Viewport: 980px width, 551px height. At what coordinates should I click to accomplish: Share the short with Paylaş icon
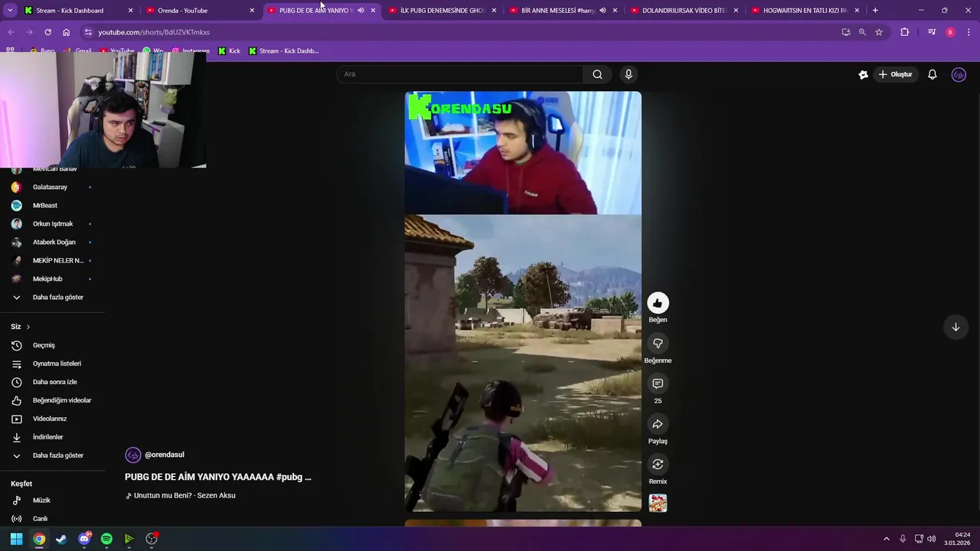pos(658,424)
